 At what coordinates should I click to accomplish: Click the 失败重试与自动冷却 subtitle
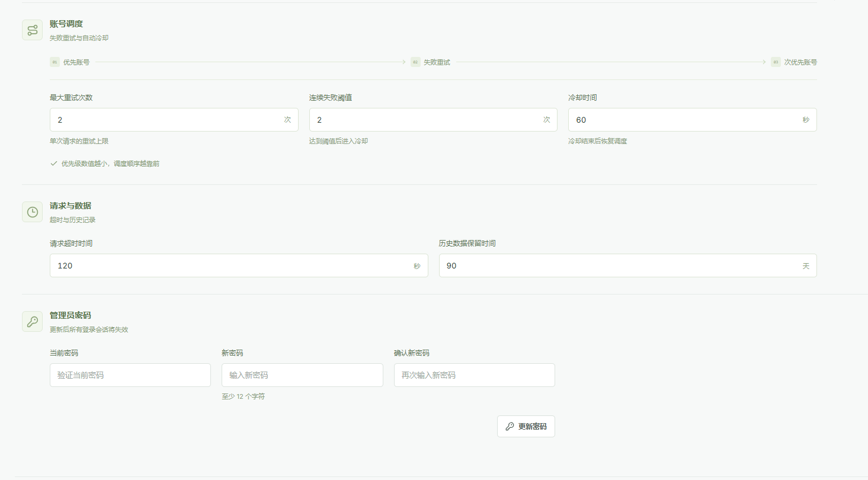(x=79, y=38)
